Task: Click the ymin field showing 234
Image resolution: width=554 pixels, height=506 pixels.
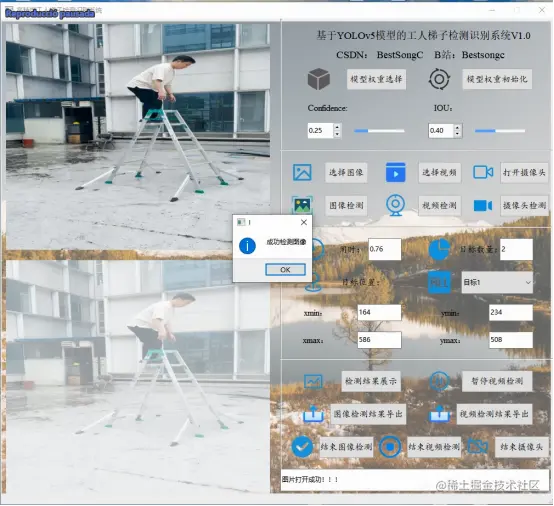Action: tap(511, 312)
